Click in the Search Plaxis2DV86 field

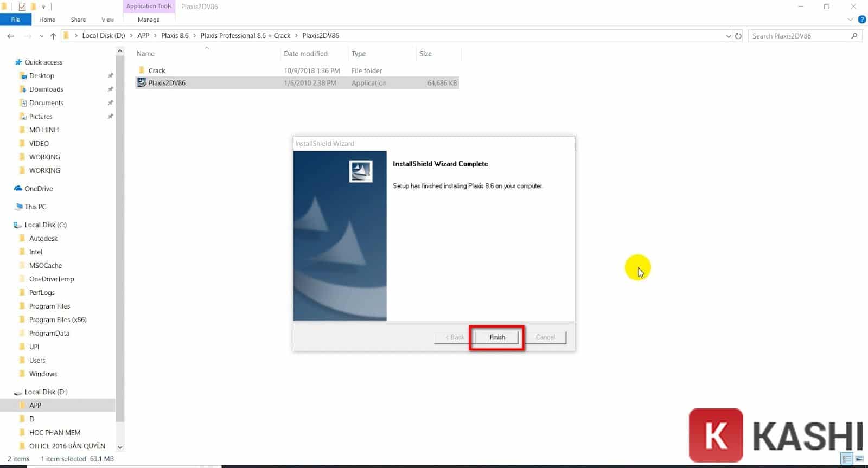click(797, 36)
